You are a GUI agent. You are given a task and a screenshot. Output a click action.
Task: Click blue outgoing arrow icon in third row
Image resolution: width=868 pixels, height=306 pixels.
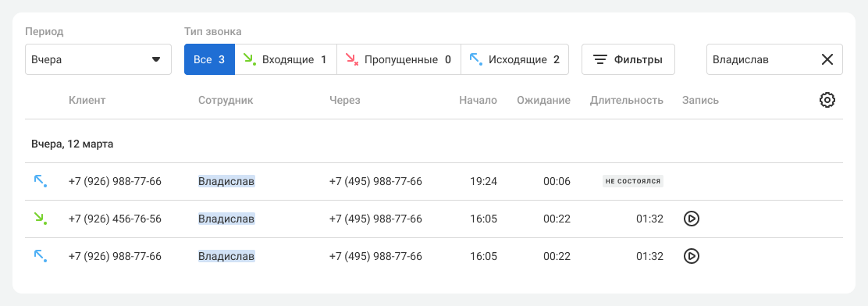pyautogui.click(x=40, y=255)
